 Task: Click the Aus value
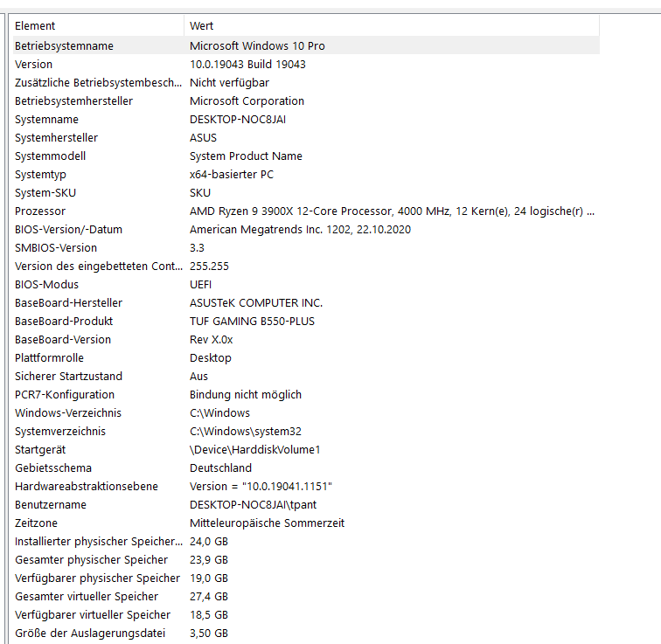coord(198,376)
